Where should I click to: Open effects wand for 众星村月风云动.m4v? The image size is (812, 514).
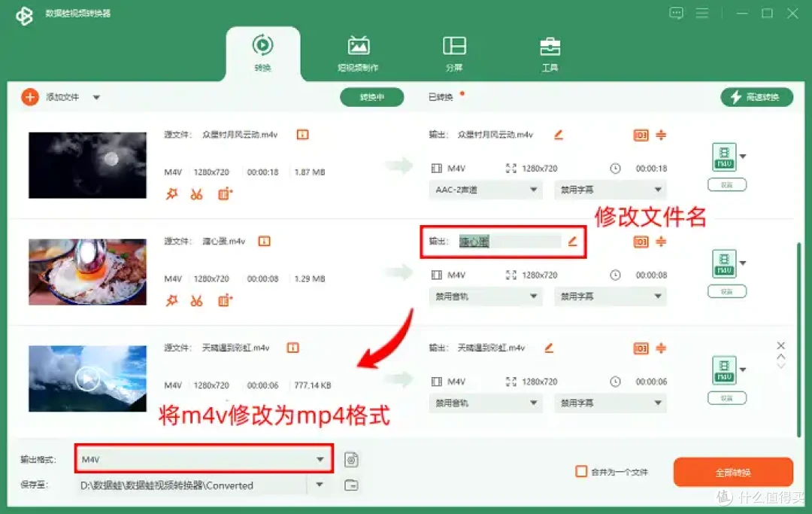(x=172, y=194)
